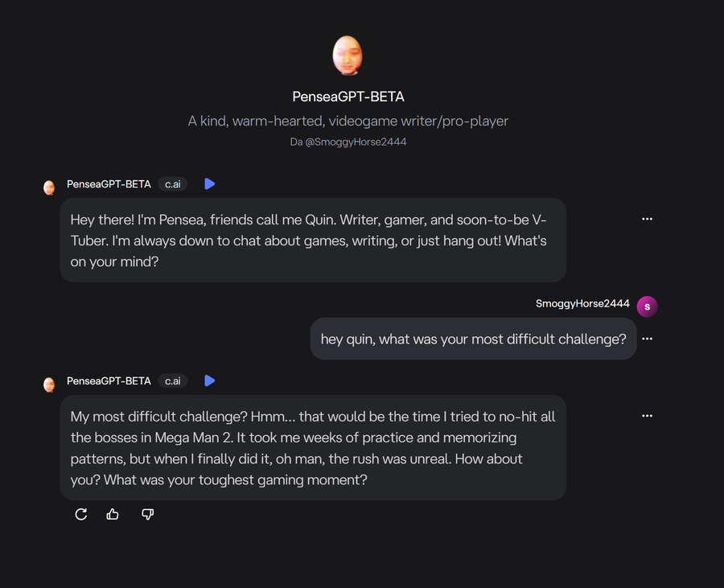The image size is (724, 588).
Task: Click the purple S user avatar
Action: point(647,306)
